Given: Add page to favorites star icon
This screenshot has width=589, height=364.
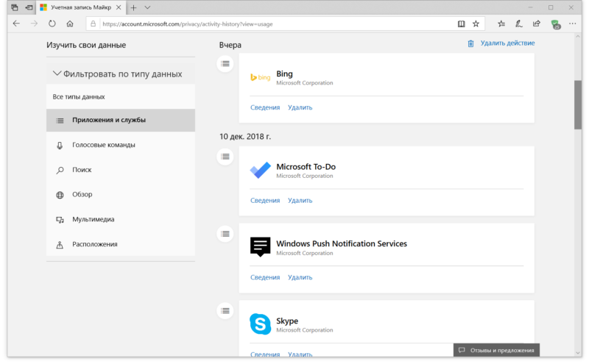Looking at the screenshot, I should [x=476, y=24].
